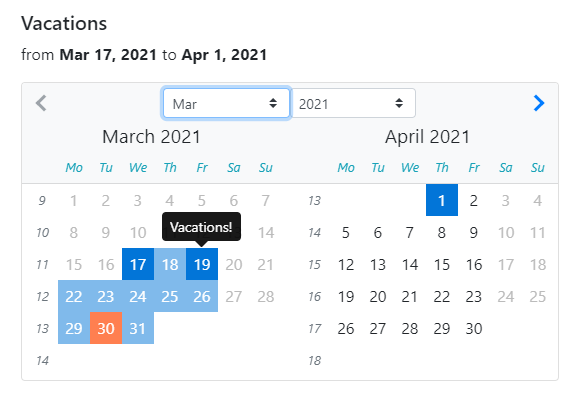Screen dimensions: 569x397
Task: Pick the orange March 30 day
Action: (x=106, y=328)
